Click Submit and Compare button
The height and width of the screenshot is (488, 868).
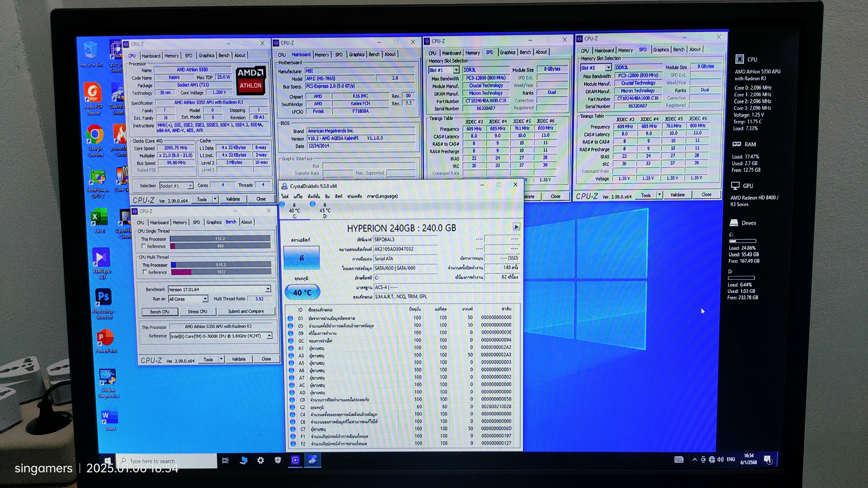246,311
